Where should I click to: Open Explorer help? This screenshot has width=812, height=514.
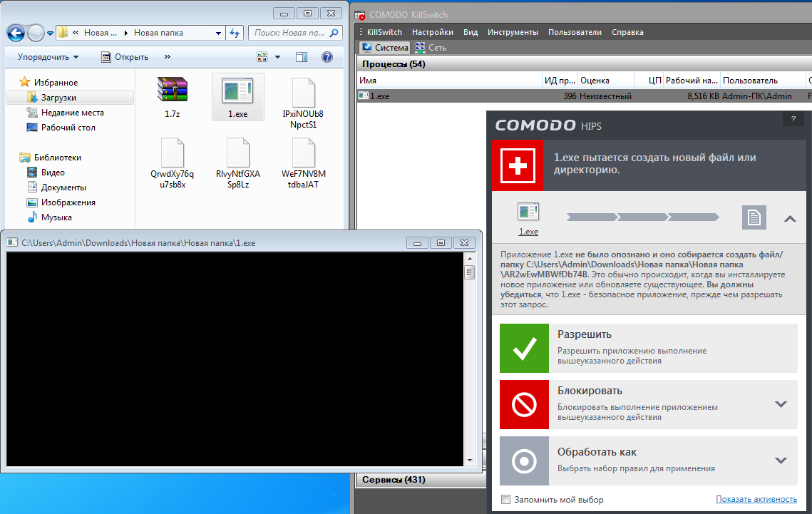327,57
